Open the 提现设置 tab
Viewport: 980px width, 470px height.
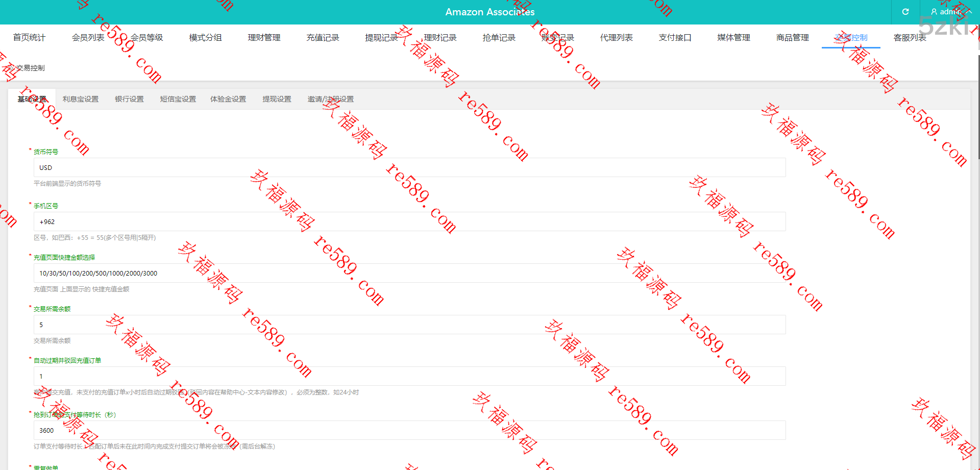[277, 99]
